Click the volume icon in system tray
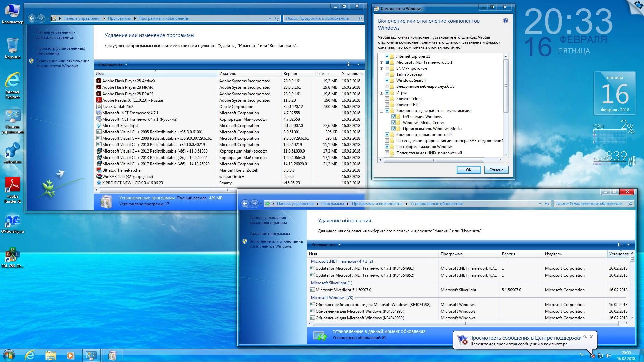Screen dimensions: 644x362 [609, 355]
